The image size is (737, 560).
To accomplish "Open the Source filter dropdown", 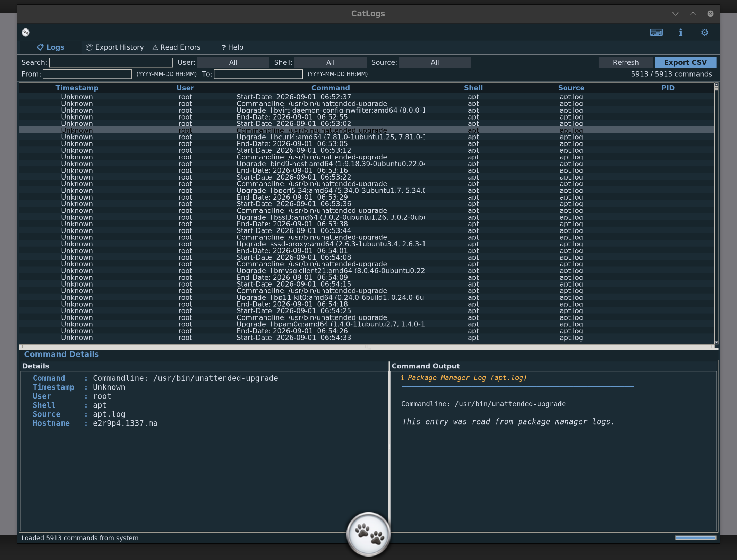I will tap(435, 62).
